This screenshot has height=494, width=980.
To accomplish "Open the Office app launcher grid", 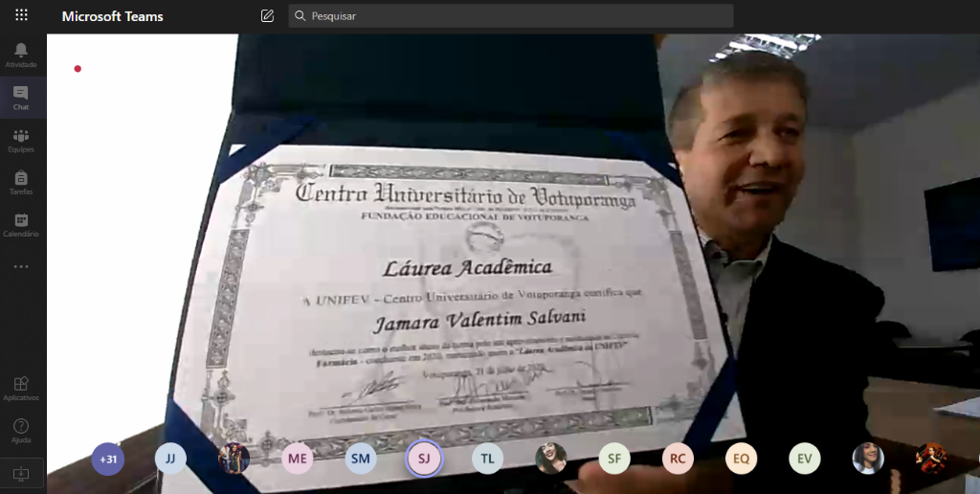I will tap(21, 15).
